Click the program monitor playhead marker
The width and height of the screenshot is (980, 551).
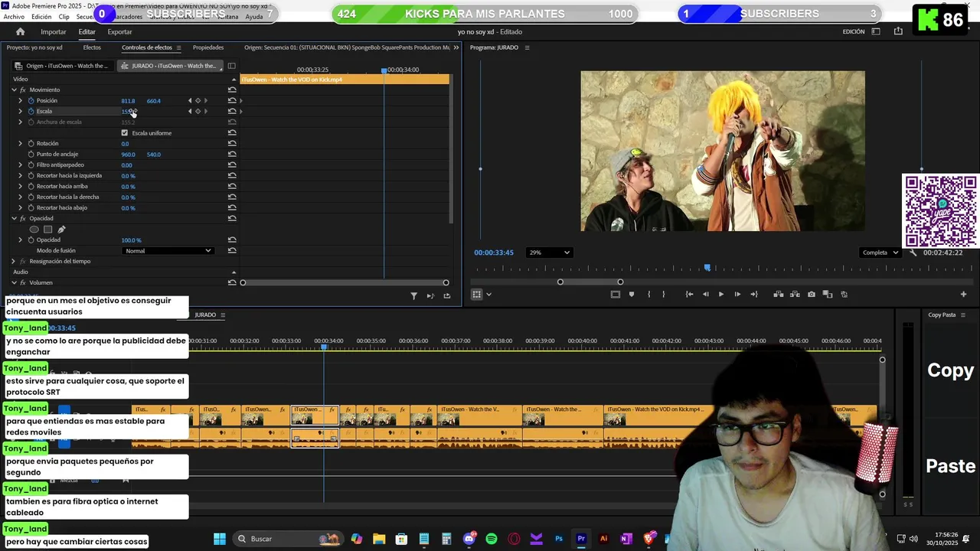(x=707, y=268)
